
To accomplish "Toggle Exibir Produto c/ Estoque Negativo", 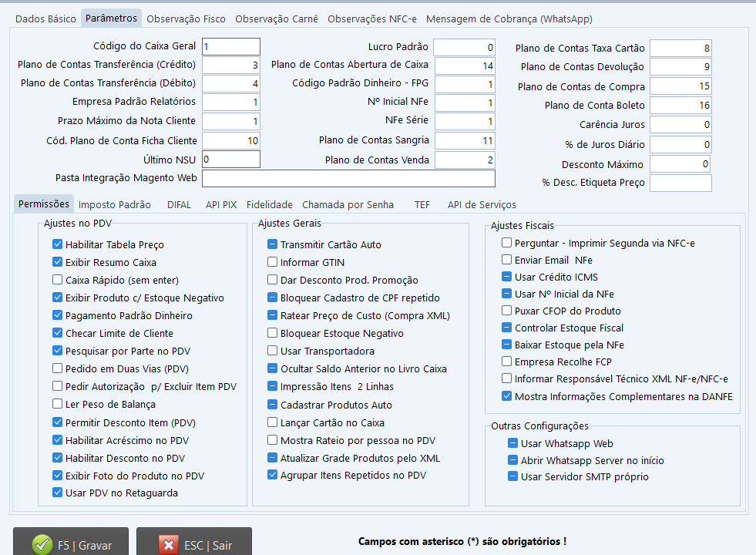I will (x=57, y=298).
